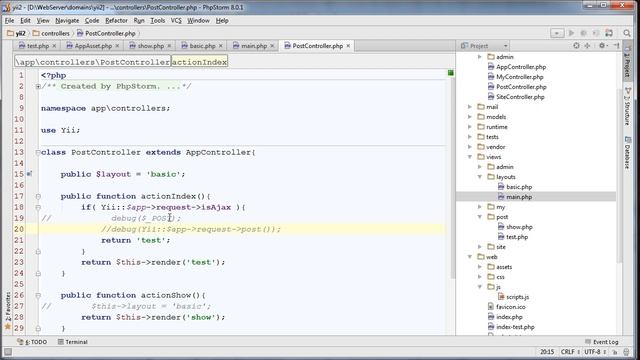640x360 pixels.
Task: Collapse the views folder in tree
Action: coord(470,157)
